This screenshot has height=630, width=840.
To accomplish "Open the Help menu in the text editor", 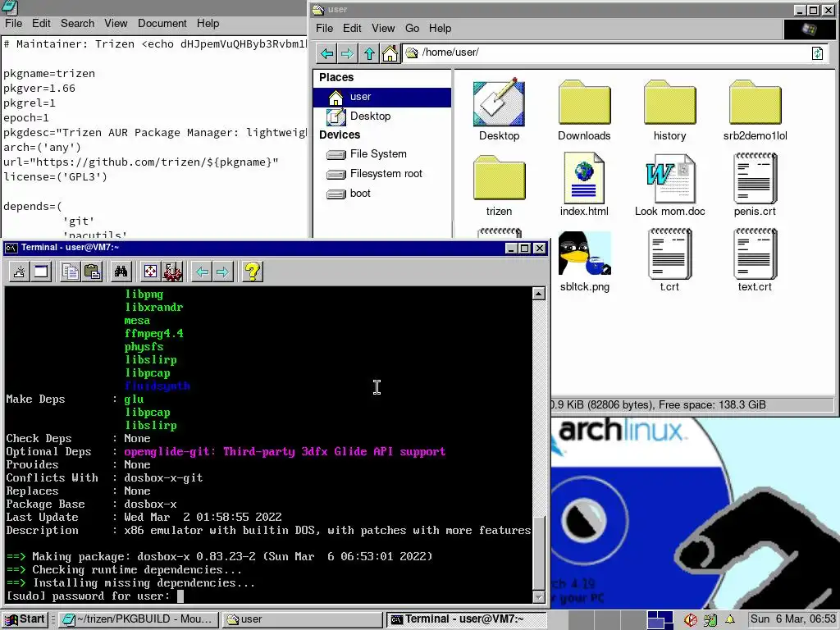I will (x=208, y=24).
